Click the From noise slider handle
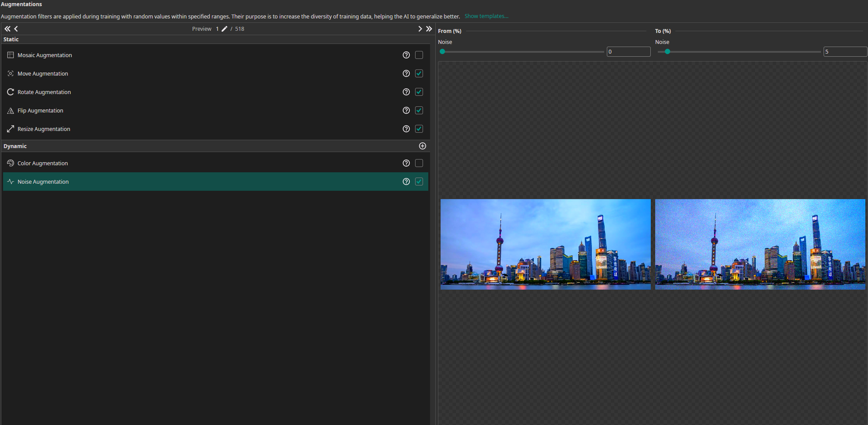 pos(442,52)
